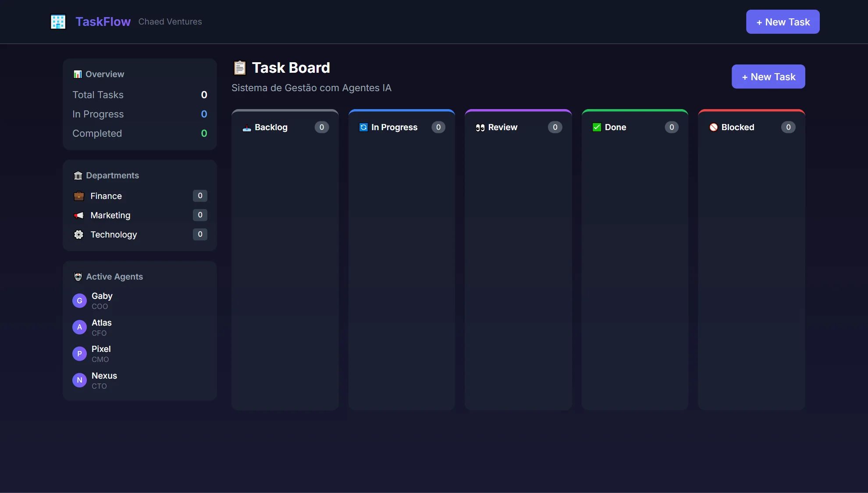Click the Blocked column count badge
The image size is (868, 493).
coord(788,127)
